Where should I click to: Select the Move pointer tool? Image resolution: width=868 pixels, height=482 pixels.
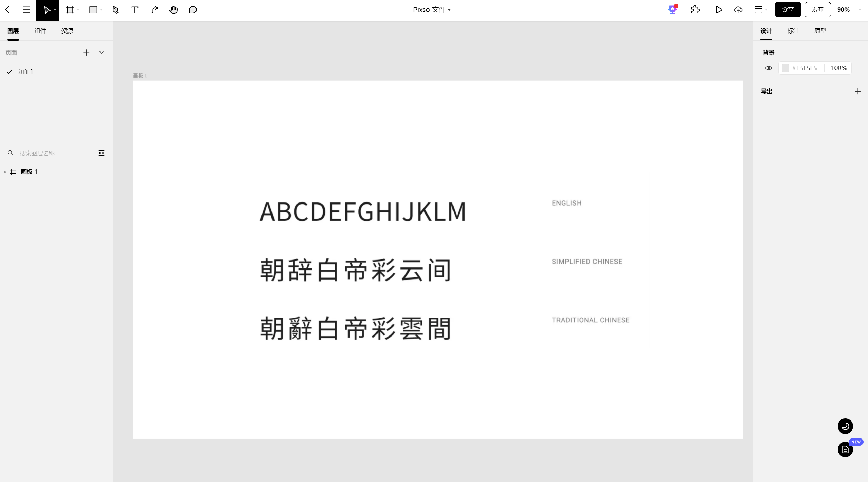click(47, 10)
